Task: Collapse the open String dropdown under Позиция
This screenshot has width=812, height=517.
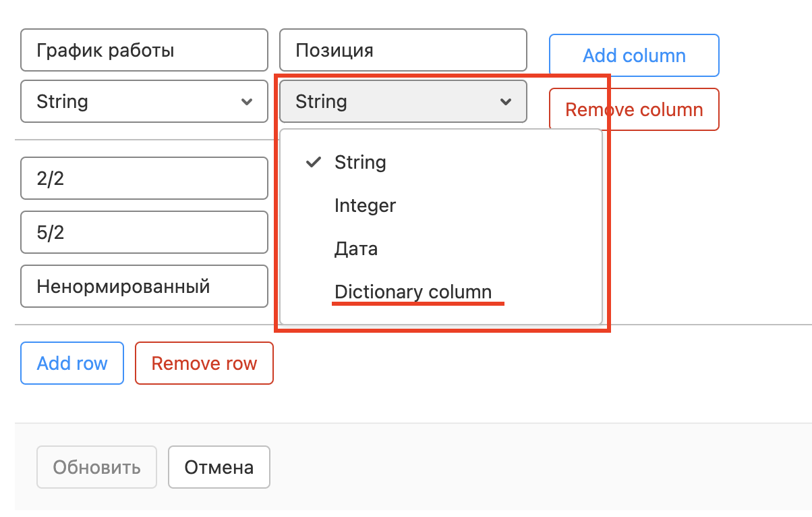Action: pos(403,102)
